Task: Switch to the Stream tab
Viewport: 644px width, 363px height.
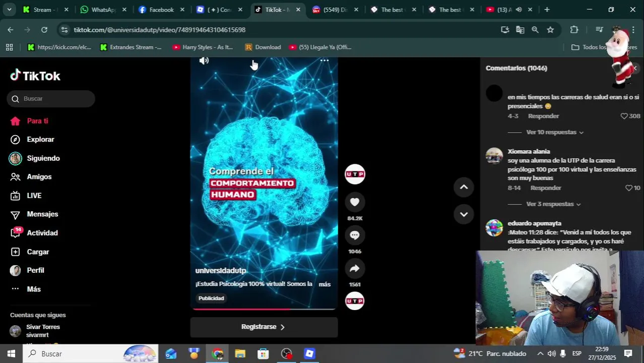Action: (x=45, y=10)
